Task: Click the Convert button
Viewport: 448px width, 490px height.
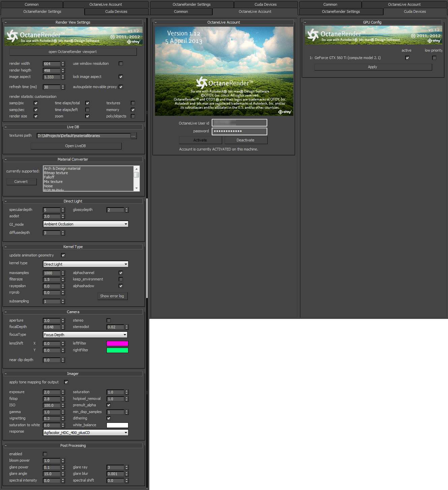Action: coord(21,182)
